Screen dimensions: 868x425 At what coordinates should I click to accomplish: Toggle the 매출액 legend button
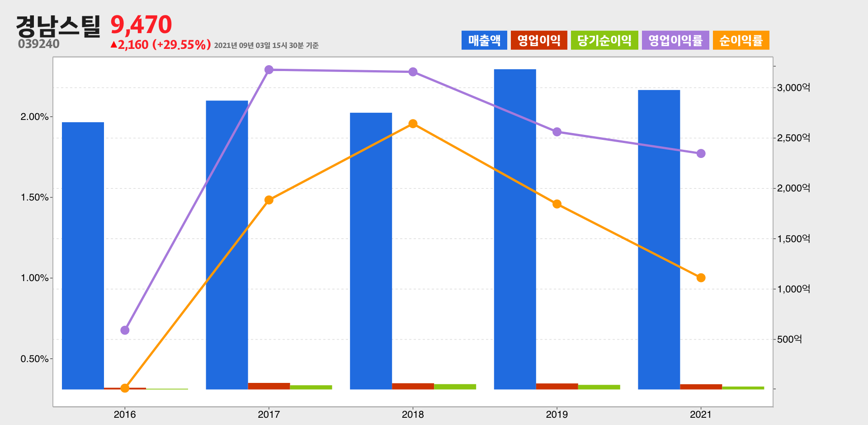(484, 40)
